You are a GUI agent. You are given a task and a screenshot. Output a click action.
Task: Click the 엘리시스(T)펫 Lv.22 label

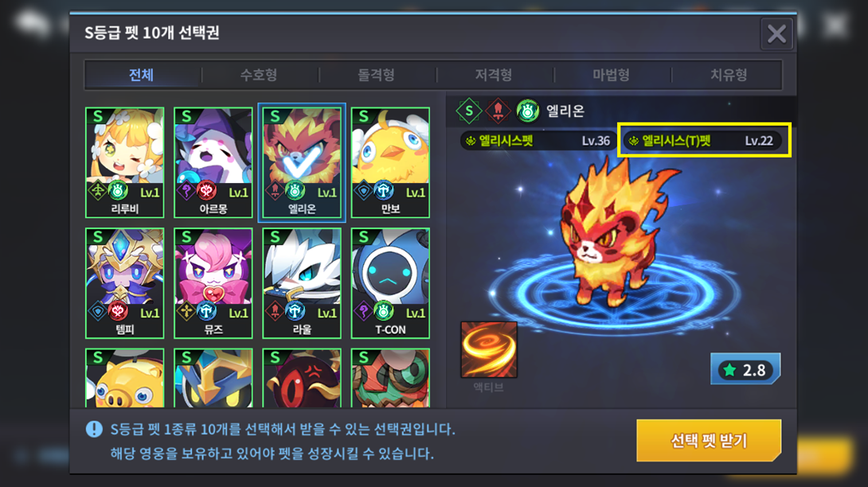pos(704,141)
